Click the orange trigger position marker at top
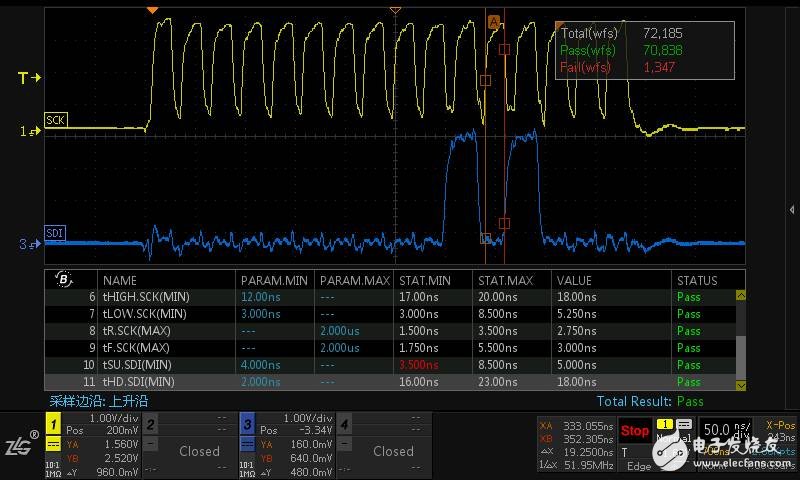 click(152, 9)
